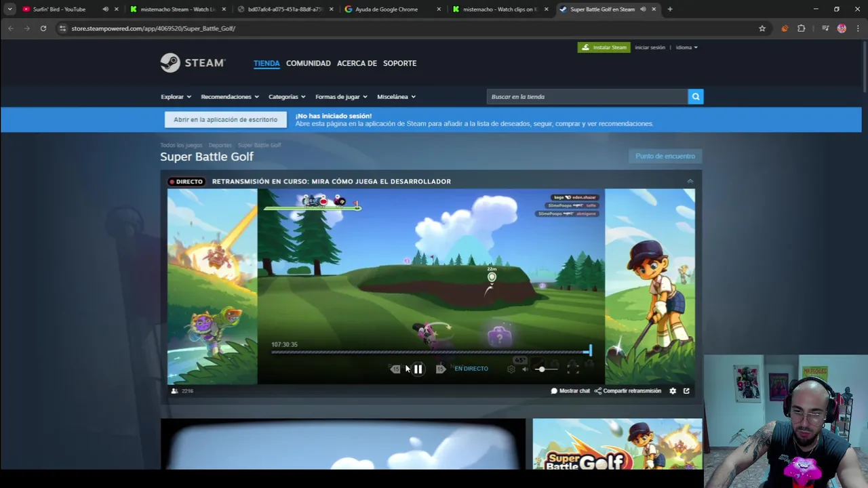Open the ACERCA DE page

click(x=357, y=63)
